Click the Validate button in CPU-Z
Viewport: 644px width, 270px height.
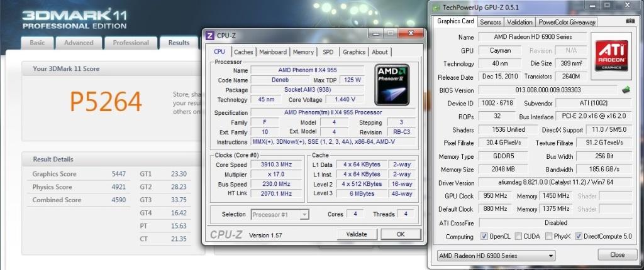pos(357,234)
